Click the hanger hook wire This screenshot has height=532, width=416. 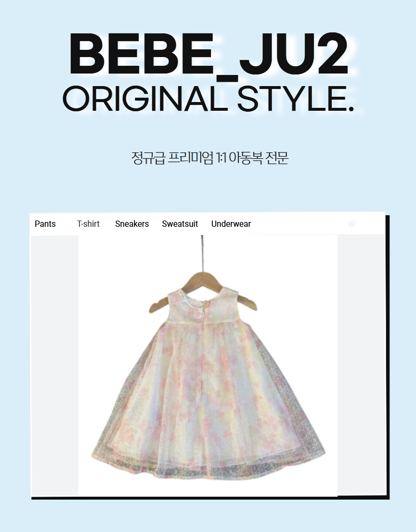pos(202,254)
